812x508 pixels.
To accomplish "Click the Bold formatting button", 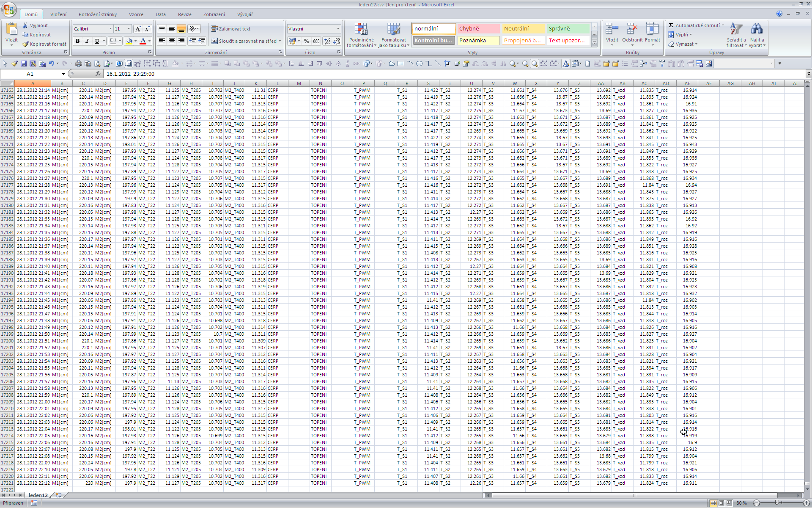I will pyautogui.click(x=77, y=41).
